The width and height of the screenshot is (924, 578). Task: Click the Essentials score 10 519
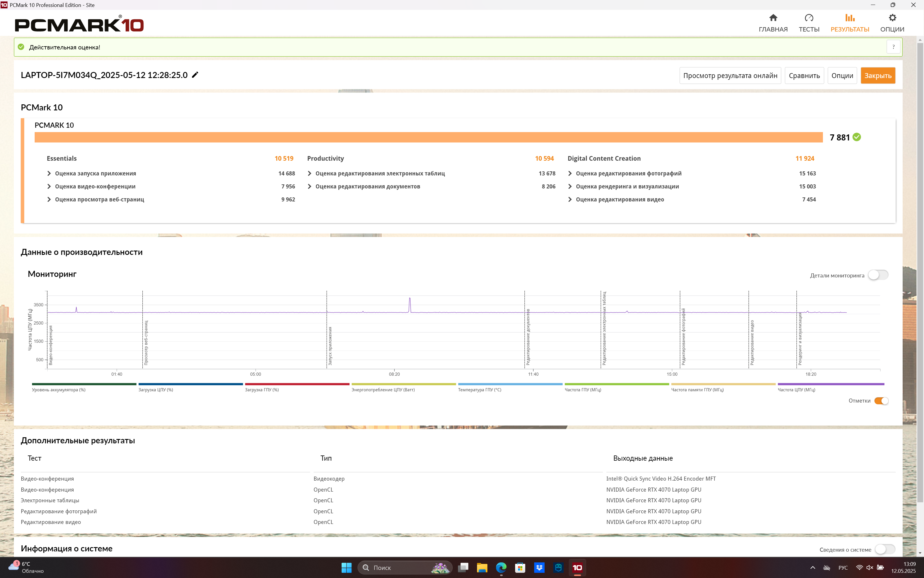(284, 158)
